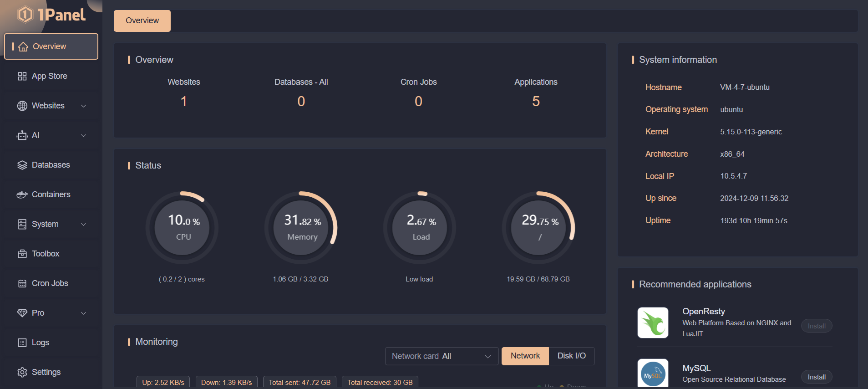Click the Memory usage gauge
Viewport: 868px width, 389px height.
point(301,228)
